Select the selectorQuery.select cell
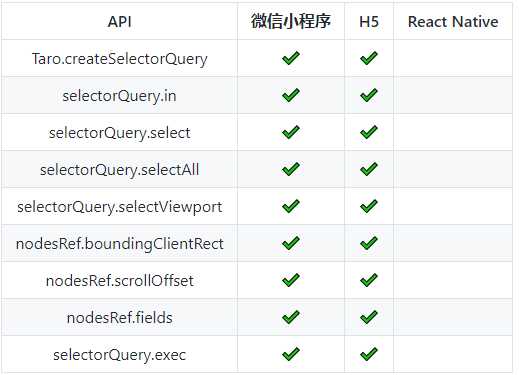This screenshot has width=519, height=375. (119, 133)
